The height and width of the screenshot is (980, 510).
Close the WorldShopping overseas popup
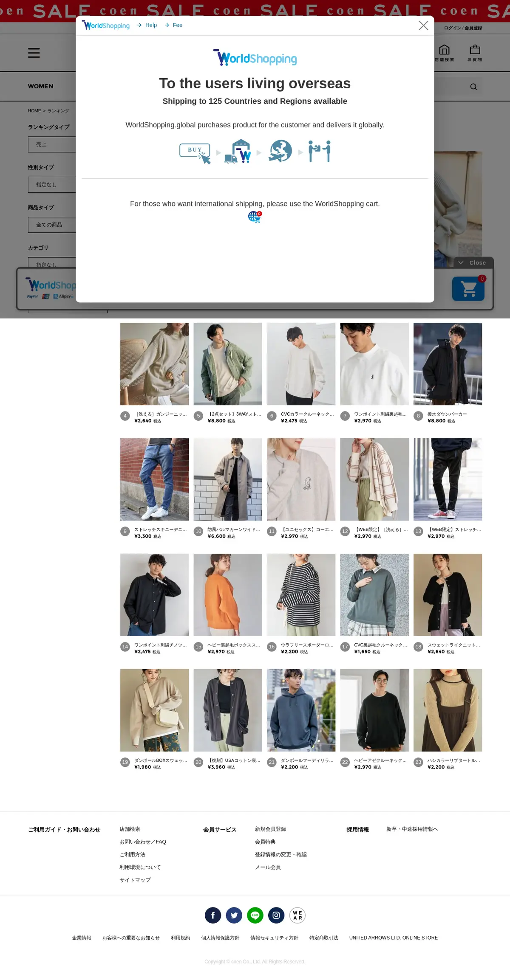pos(423,25)
